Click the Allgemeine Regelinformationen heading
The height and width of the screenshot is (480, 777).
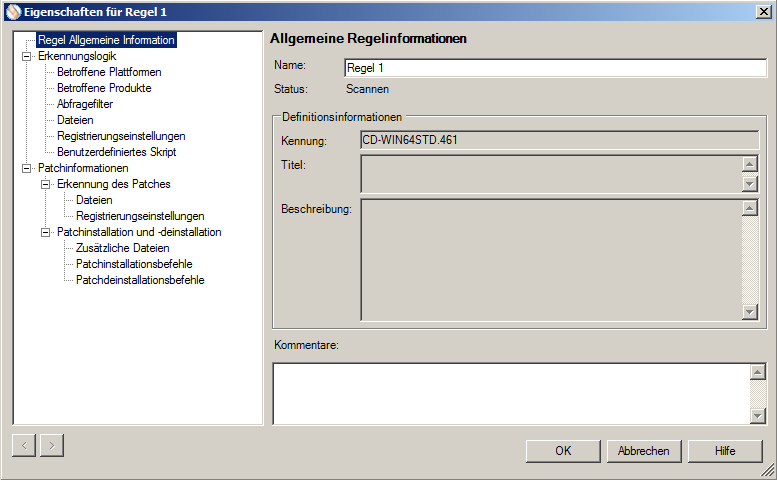click(x=368, y=39)
